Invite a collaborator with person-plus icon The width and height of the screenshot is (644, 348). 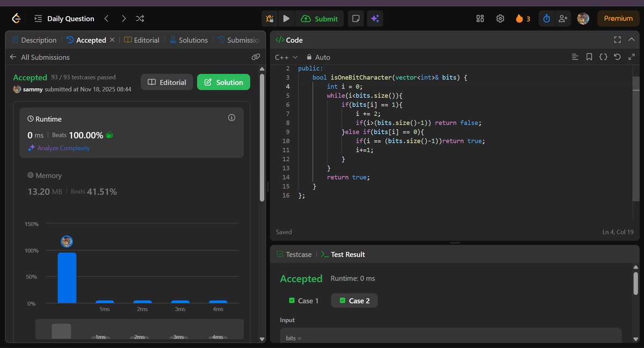[x=563, y=18]
